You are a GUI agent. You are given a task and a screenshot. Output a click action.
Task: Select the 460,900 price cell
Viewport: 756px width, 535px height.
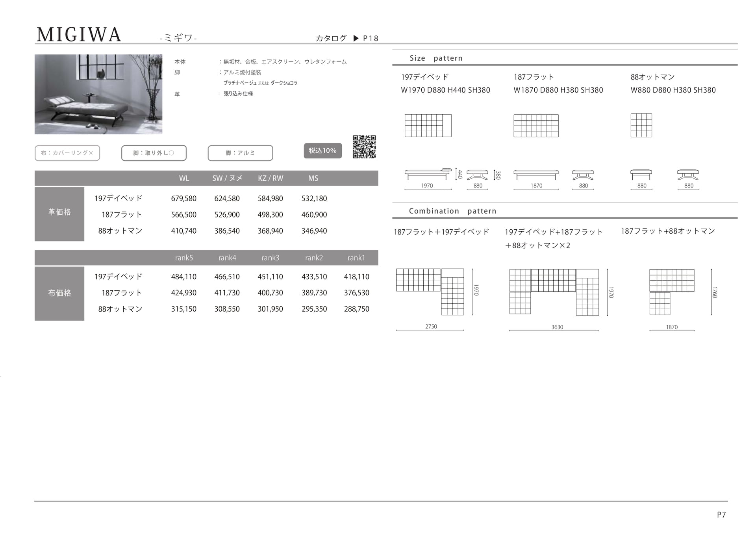[x=314, y=215]
